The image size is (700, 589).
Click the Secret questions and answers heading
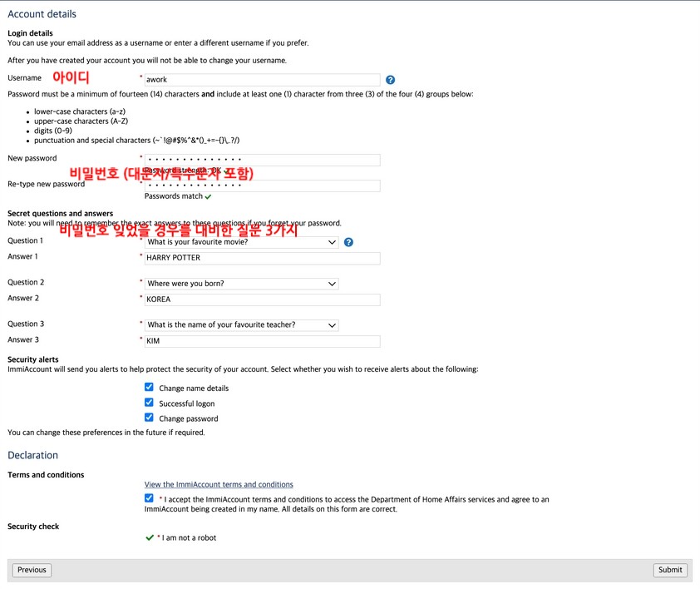(60, 214)
